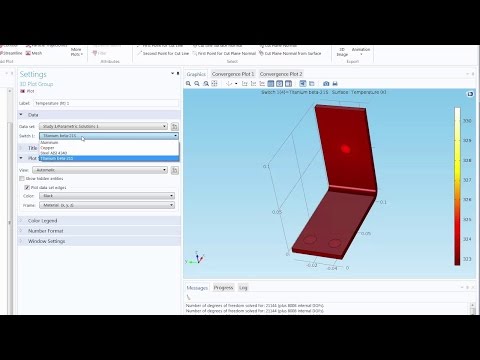
Task: Uncheck Plot data set edges checkbox
Action: click(27, 188)
